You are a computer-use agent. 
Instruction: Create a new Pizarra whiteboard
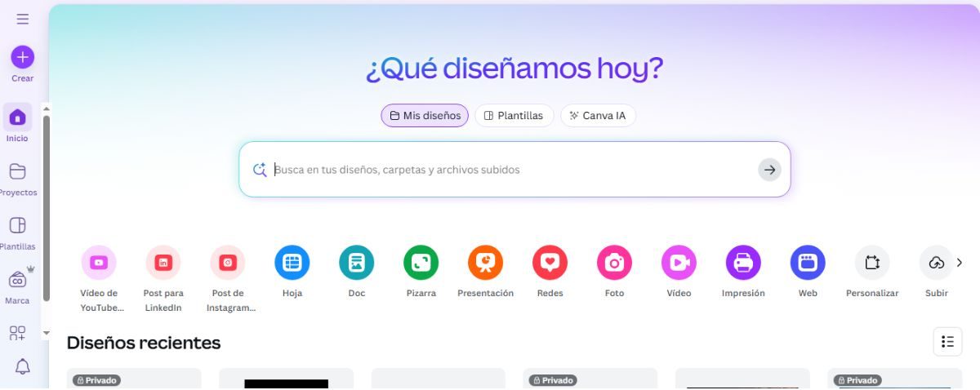[x=421, y=263]
